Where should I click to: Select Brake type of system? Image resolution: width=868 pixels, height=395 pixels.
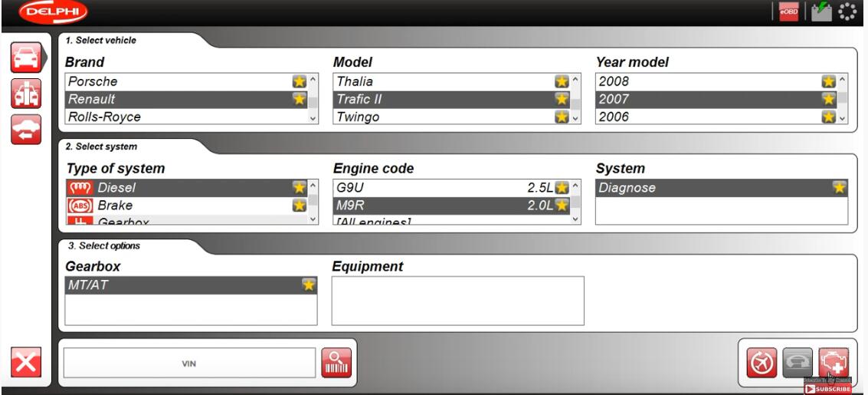[x=186, y=206]
